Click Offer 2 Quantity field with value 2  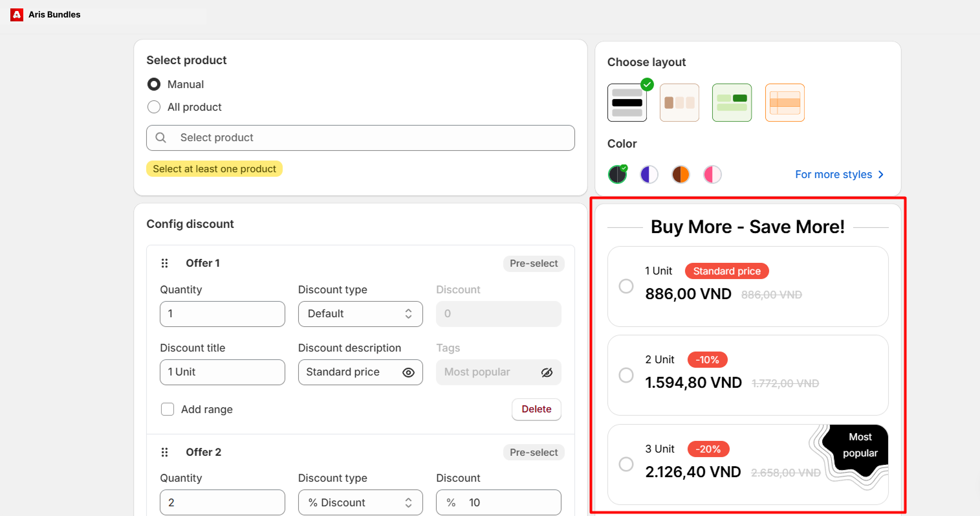tap(223, 502)
